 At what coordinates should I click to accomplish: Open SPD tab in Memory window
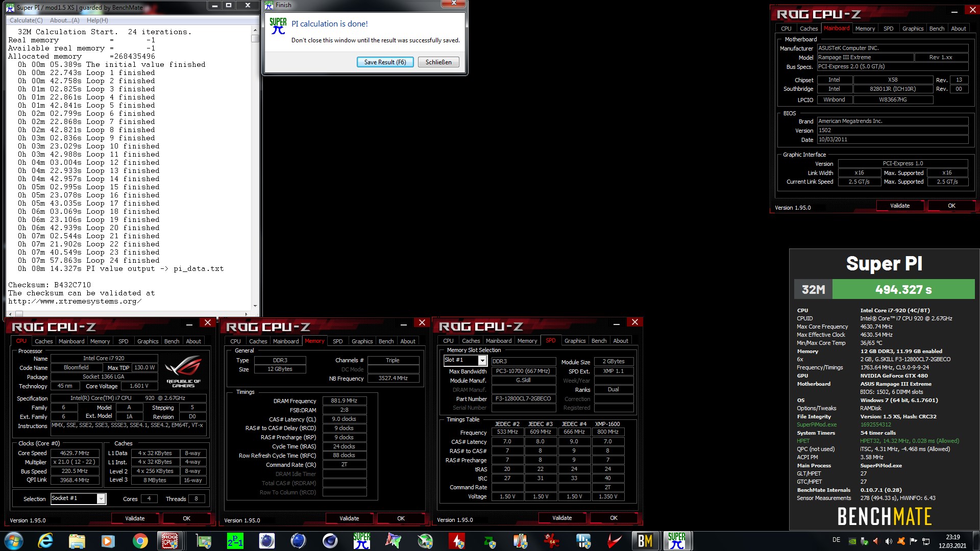point(337,341)
